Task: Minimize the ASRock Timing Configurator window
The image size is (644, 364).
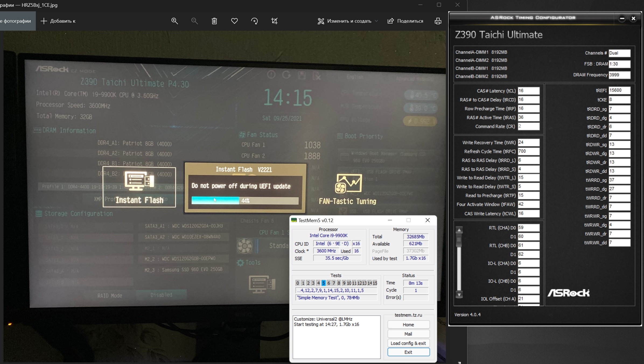Action: click(622, 19)
